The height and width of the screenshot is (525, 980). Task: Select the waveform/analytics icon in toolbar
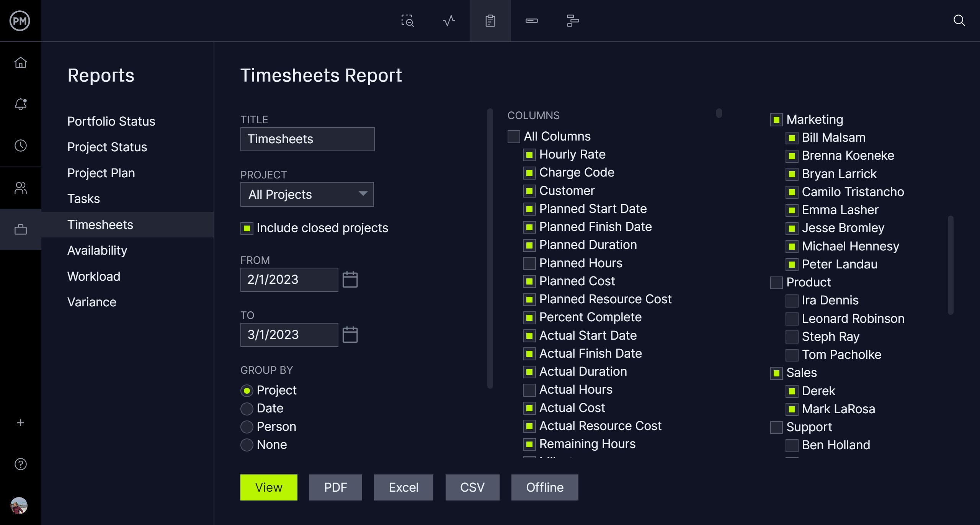449,21
